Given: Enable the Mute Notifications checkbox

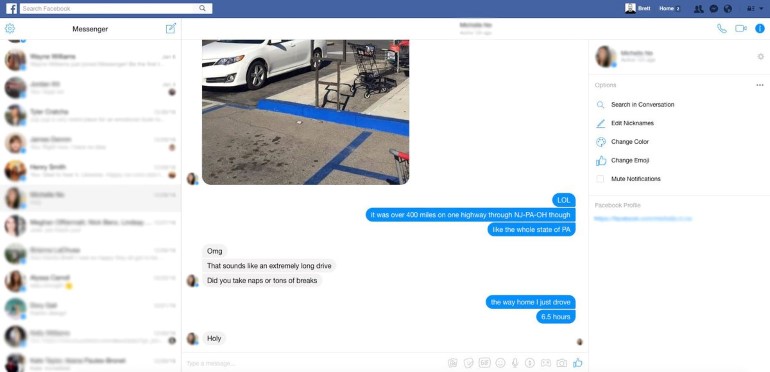Looking at the screenshot, I should (600, 179).
